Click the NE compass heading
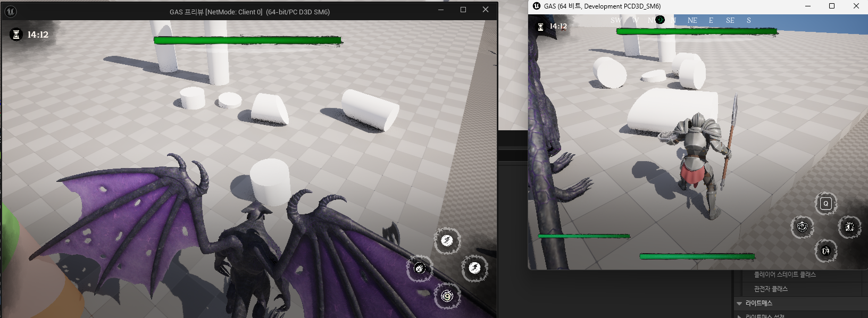The image size is (868, 318). pos(692,20)
